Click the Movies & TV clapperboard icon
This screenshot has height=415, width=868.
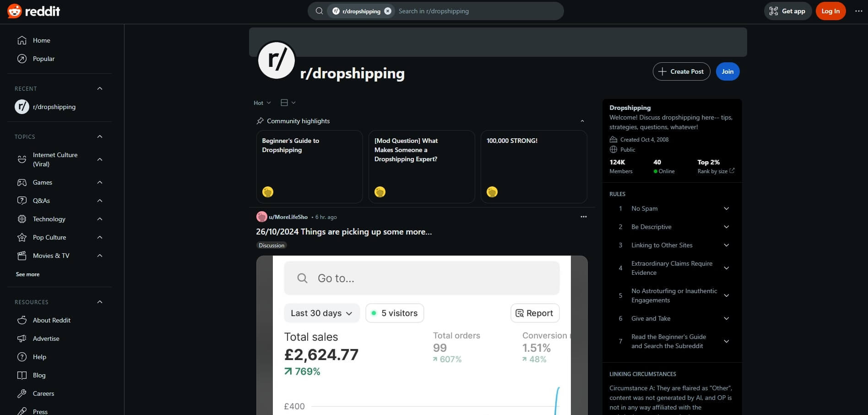tap(22, 256)
